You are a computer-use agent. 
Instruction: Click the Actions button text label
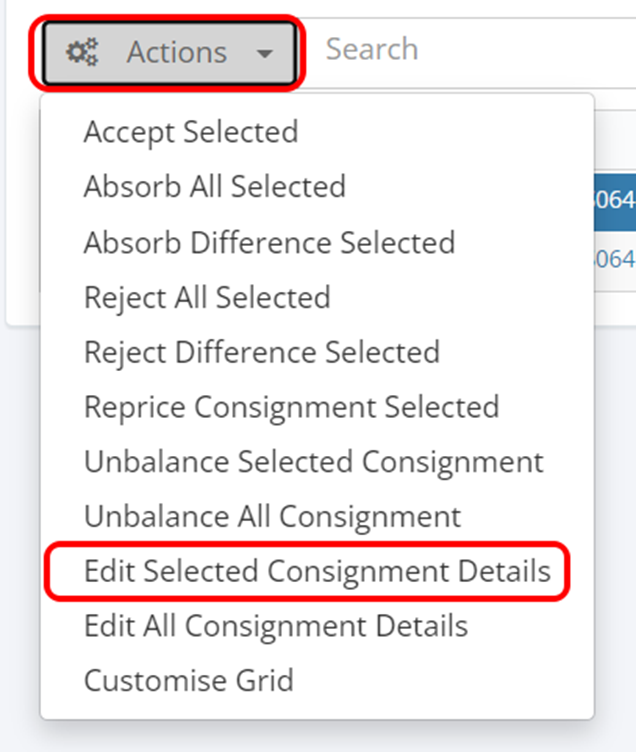click(x=176, y=52)
